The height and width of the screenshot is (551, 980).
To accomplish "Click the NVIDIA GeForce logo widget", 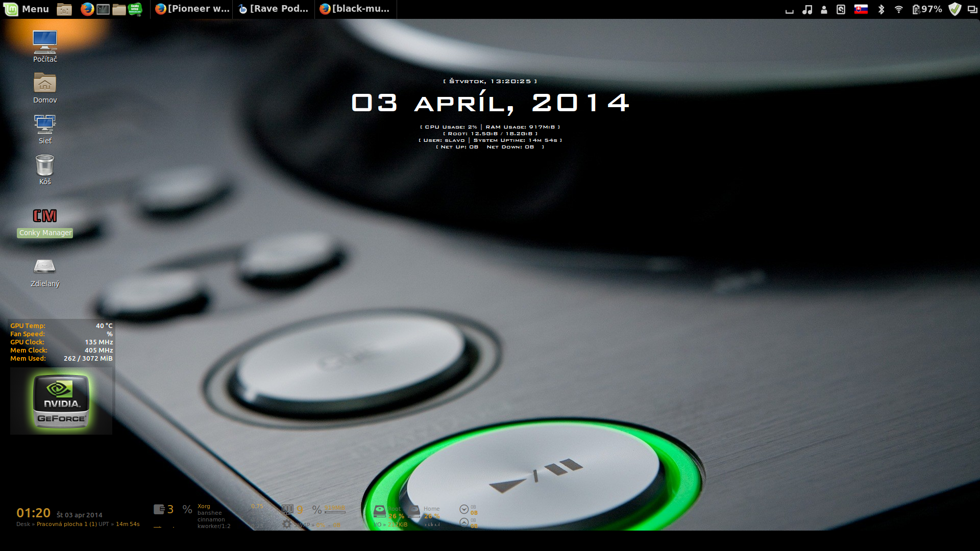I will (61, 401).
